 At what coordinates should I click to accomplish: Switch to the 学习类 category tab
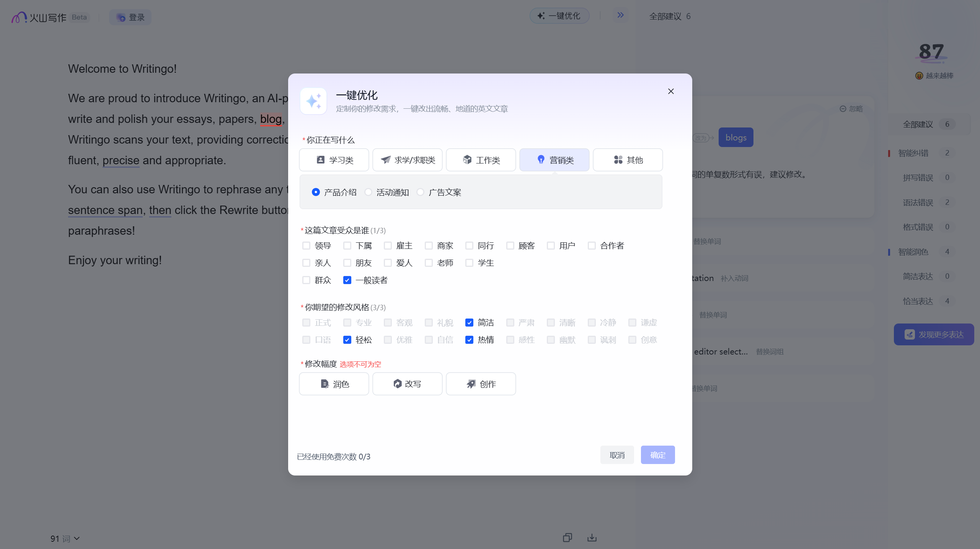(334, 160)
